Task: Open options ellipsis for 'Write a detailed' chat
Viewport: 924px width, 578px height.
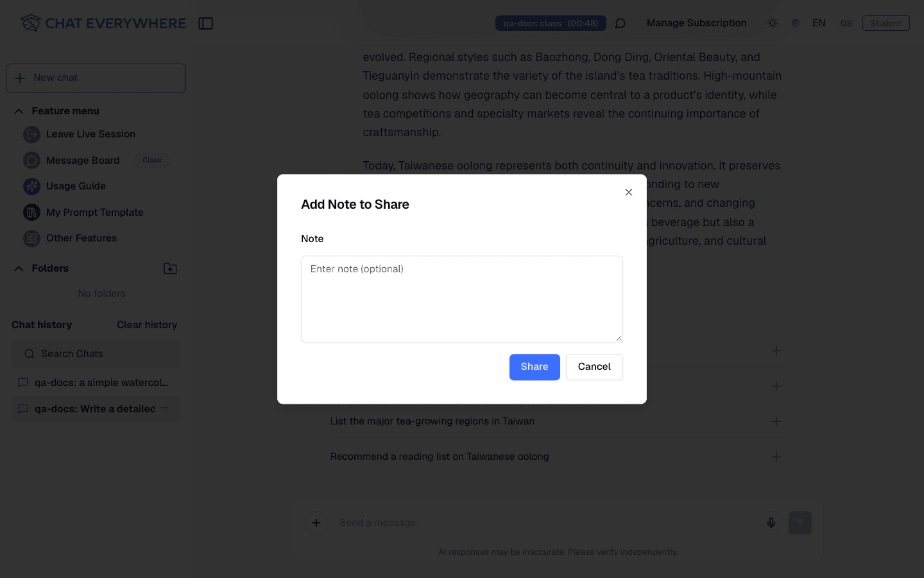Action: [165, 408]
